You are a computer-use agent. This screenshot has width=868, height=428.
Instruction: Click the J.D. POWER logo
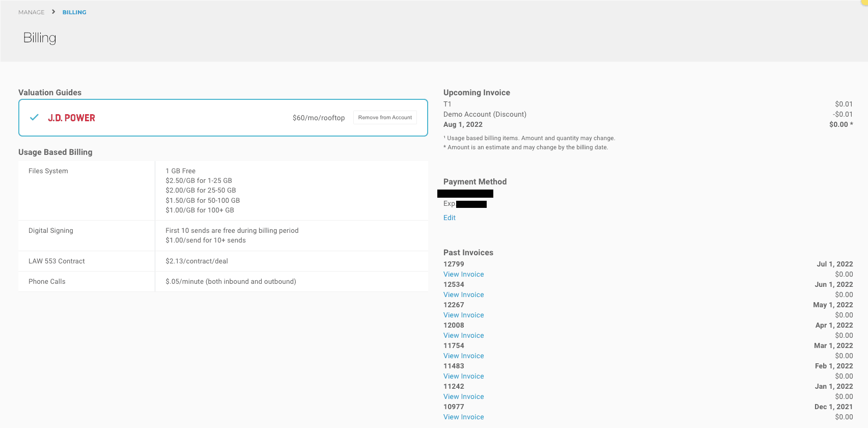tap(71, 118)
